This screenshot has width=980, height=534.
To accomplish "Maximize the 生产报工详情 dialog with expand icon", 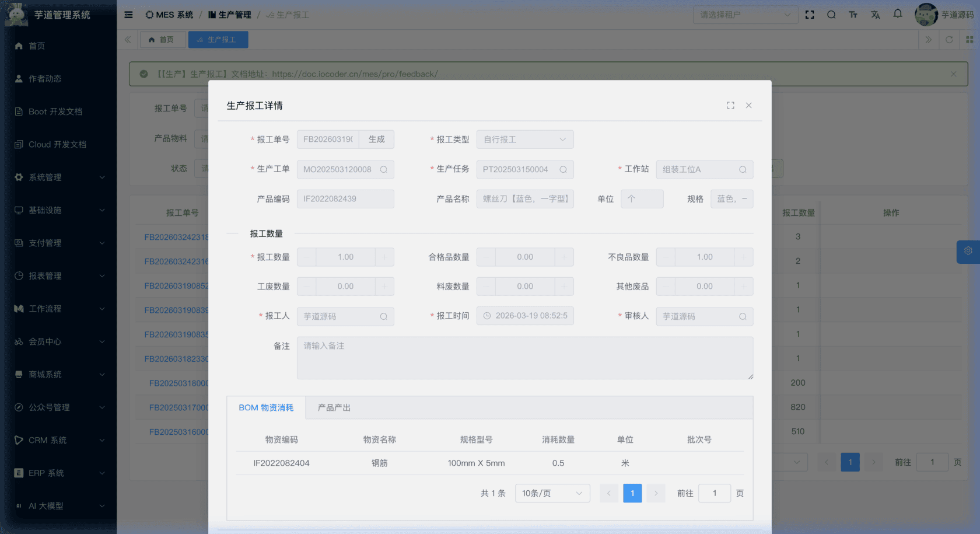I will tap(730, 106).
